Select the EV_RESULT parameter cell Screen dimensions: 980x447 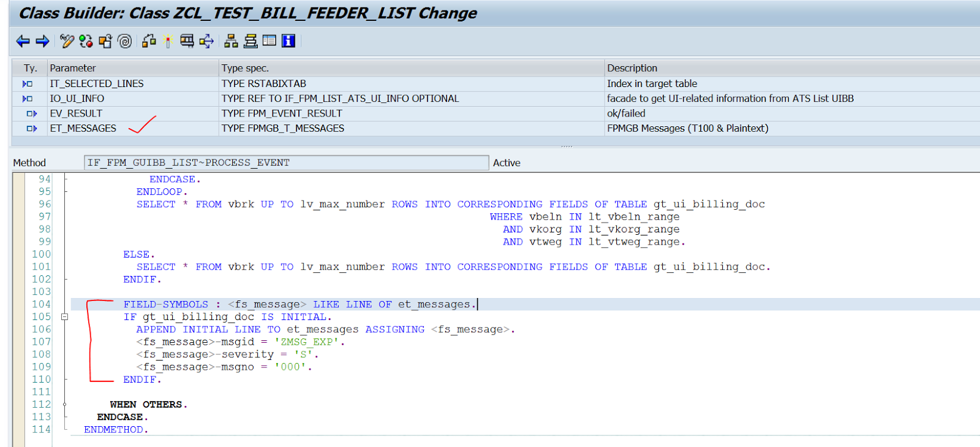(x=133, y=113)
